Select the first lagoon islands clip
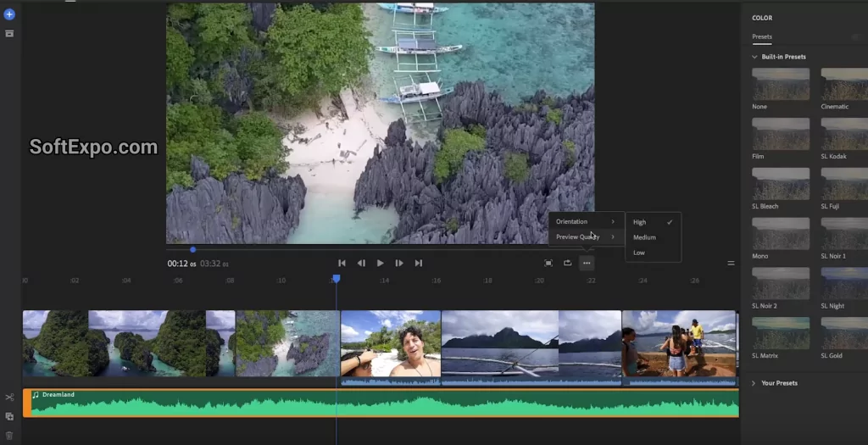This screenshot has height=445, width=868. [129, 344]
